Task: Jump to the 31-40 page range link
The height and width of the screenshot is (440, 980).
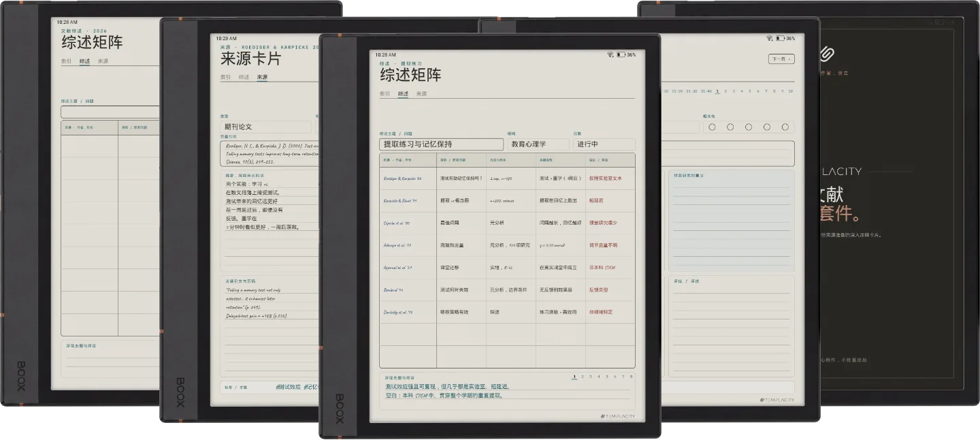Action: coord(706,91)
